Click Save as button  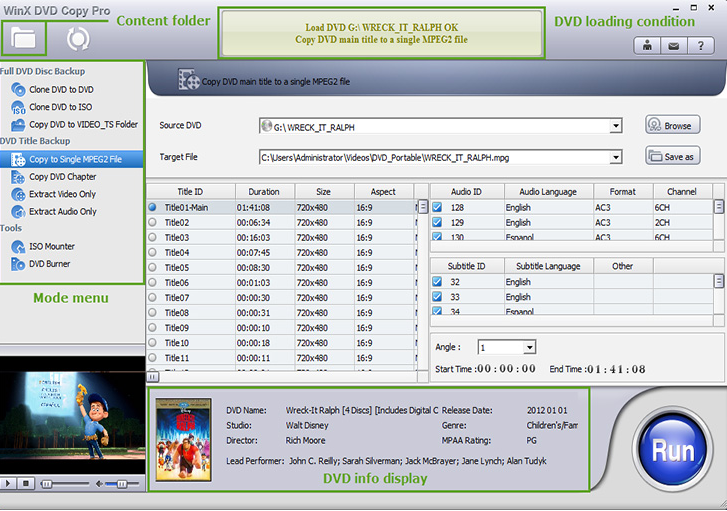coord(672,156)
